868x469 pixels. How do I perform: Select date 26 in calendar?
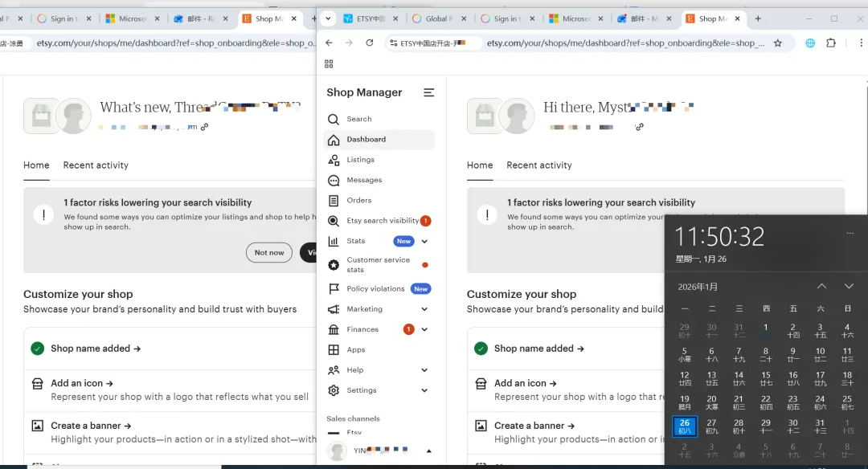click(685, 426)
